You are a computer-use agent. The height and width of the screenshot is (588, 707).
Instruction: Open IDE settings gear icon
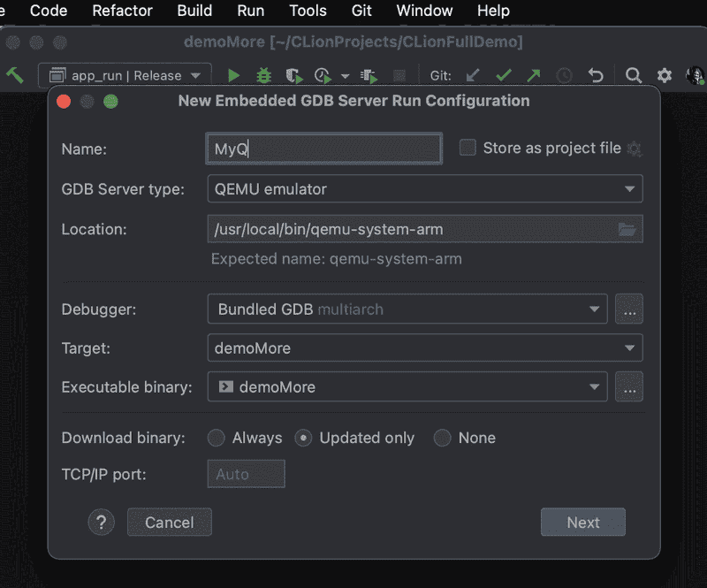click(x=665, y=75)
